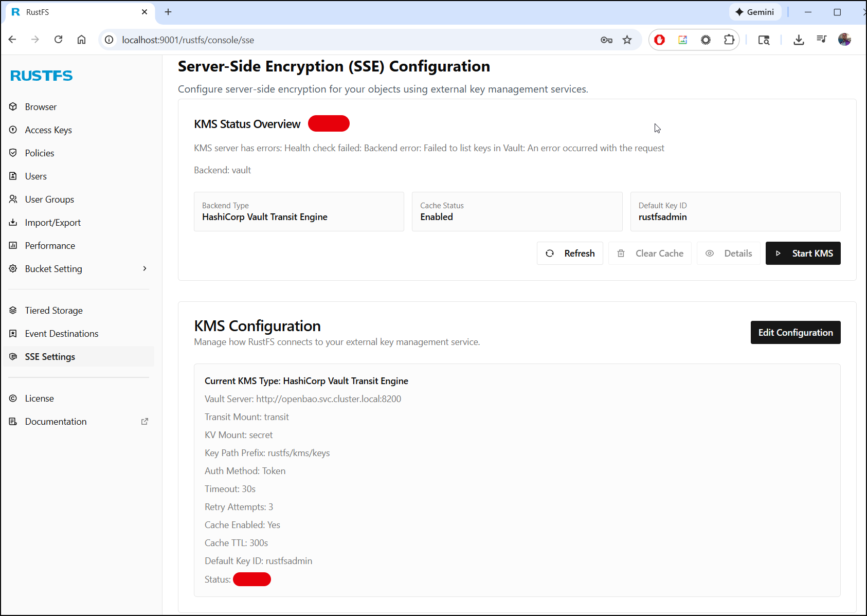867x616 pixels.
Task: Click the Performance chart icon
Action: tap(13, 245)
